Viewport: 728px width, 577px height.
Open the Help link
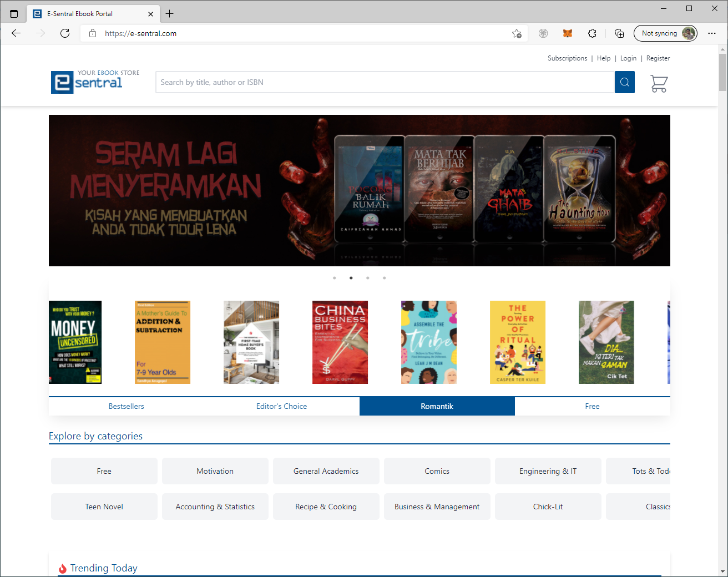point(604,58)
